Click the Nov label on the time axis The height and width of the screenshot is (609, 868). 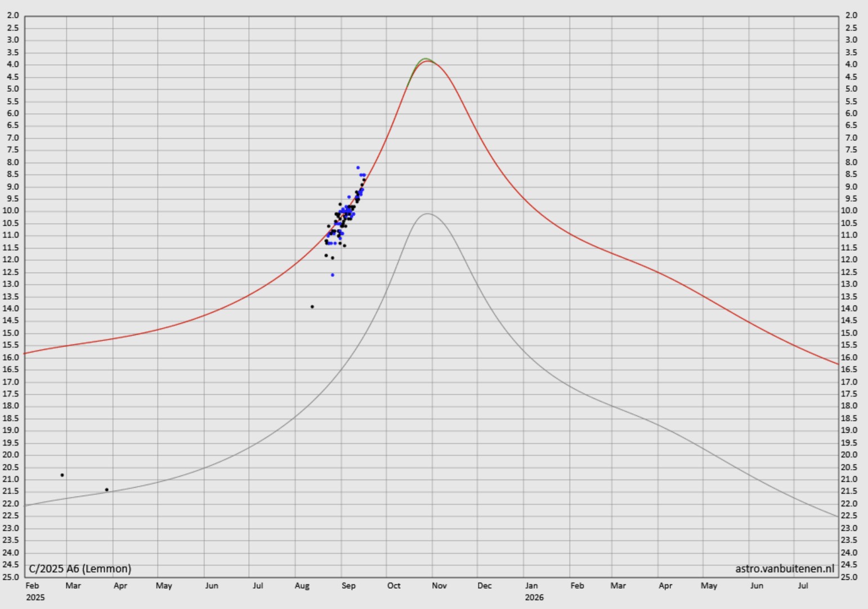coord(439,586)
